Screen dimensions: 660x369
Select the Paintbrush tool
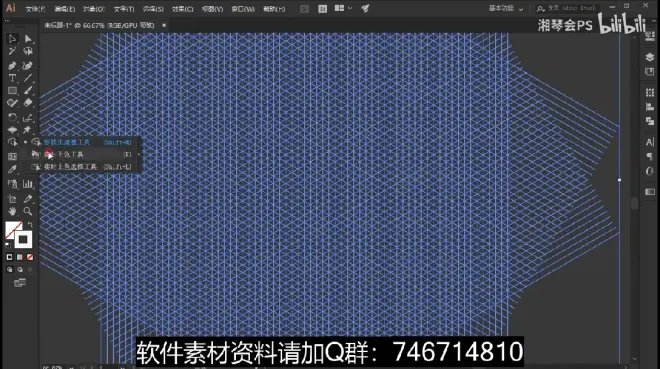28,90
